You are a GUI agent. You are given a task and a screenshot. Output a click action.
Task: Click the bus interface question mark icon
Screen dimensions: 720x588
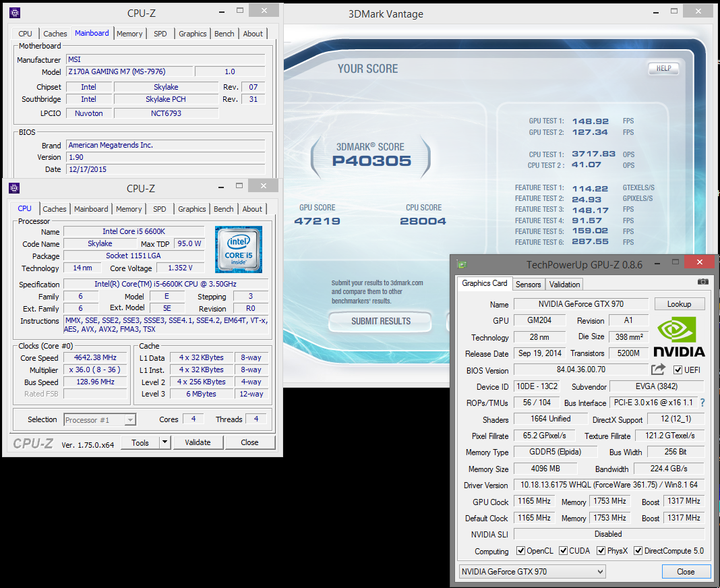tap(702, 403)
